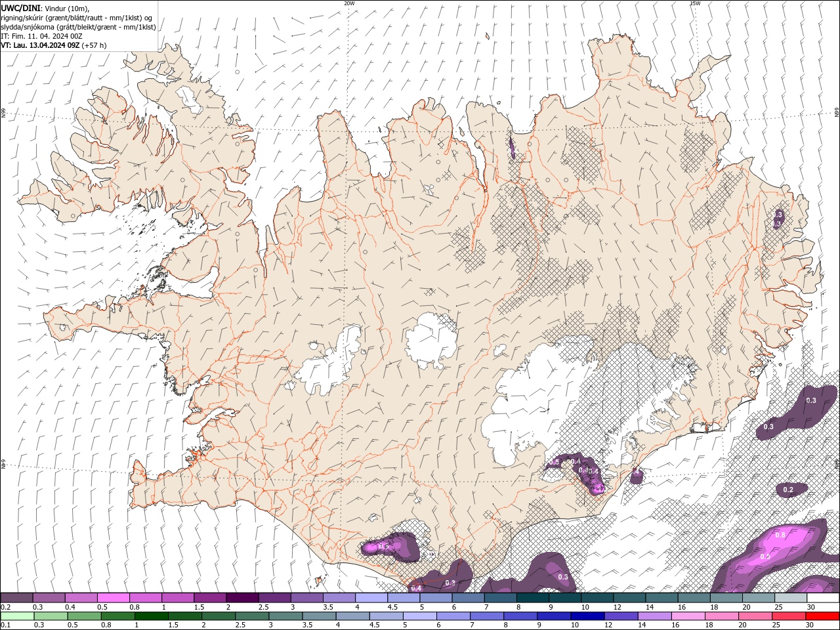Viewport: 840px width, 630px height.
Task: Pick the upper legend 0.5 bright pink swatch
Action: [114, 598]
